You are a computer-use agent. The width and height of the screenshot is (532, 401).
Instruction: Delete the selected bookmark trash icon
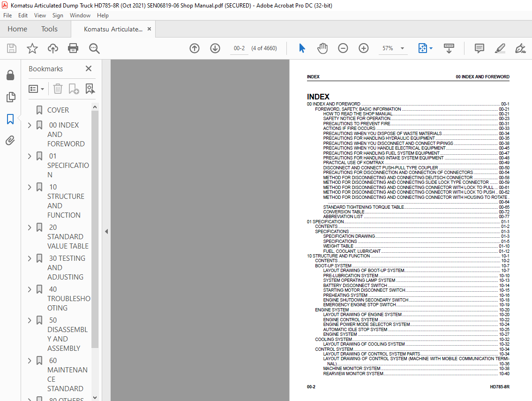tap(58, 89)
